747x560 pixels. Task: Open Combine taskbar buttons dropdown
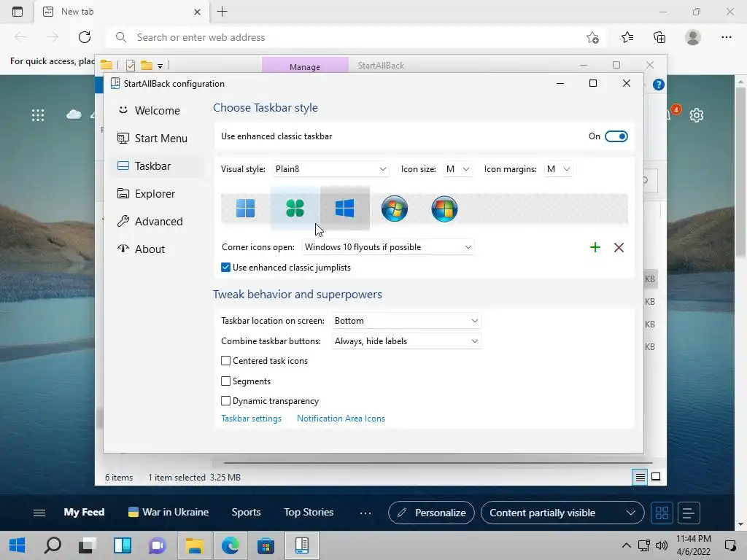tap(406, 341)
